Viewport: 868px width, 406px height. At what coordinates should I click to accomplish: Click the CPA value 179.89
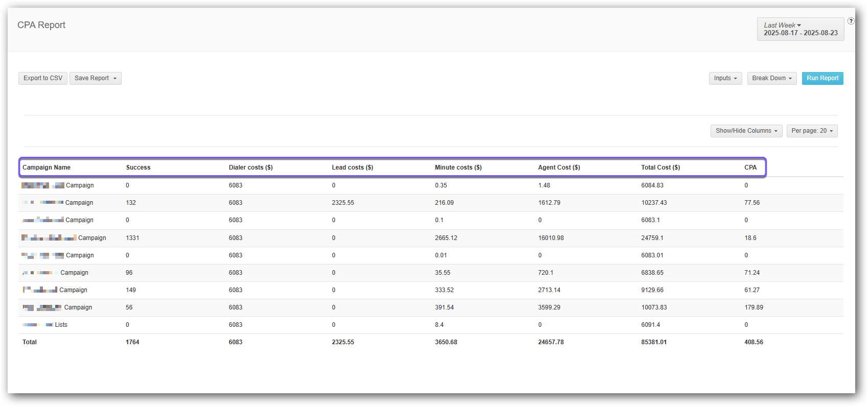[x=754, y=307]
